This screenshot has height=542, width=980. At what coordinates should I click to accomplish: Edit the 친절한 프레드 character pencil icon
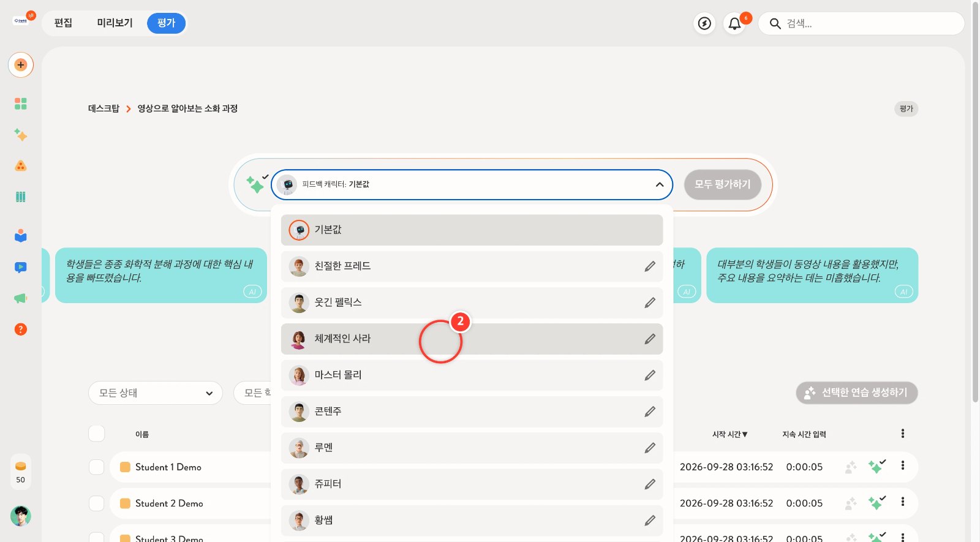(650, 266)
